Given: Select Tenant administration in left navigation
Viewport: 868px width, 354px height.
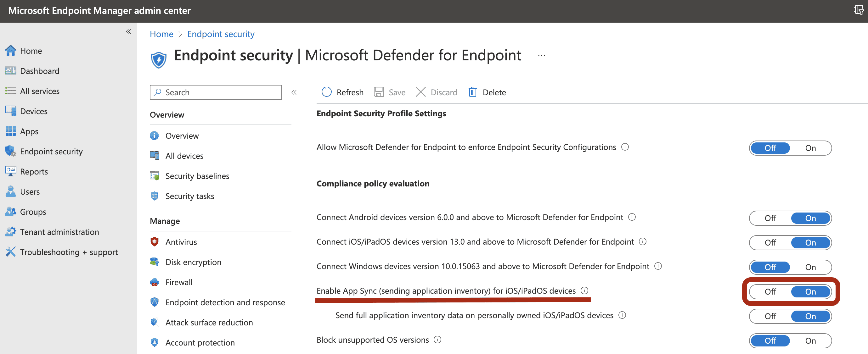Looking at the screenshot, I should (59, 232).
